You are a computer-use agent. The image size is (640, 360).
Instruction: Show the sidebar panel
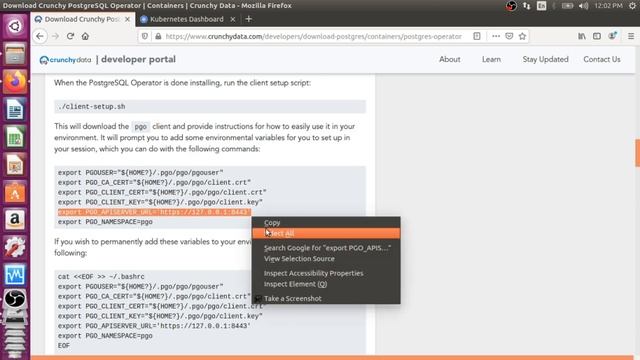(597, 36)
